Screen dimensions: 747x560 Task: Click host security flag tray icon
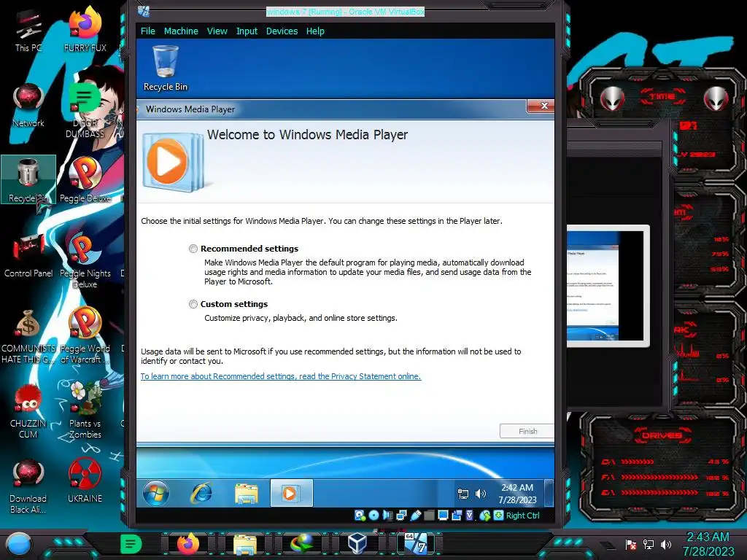631,545
